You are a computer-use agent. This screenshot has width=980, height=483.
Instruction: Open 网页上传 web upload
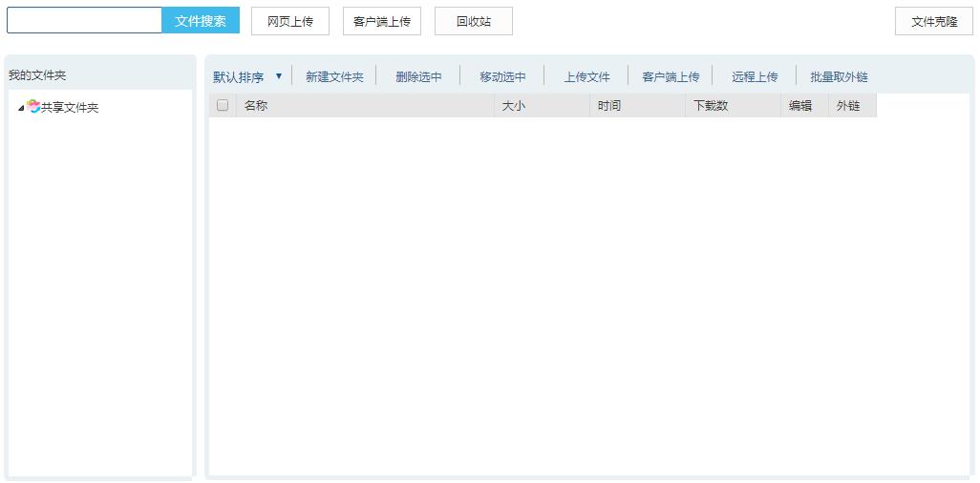click(290, 21)
